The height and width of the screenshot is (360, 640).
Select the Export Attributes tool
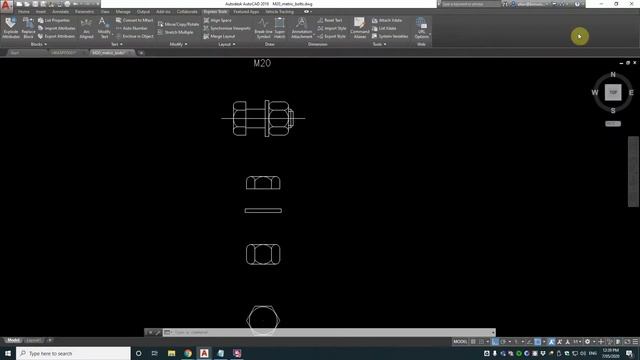pyautogui.click(x=56, y=36)
